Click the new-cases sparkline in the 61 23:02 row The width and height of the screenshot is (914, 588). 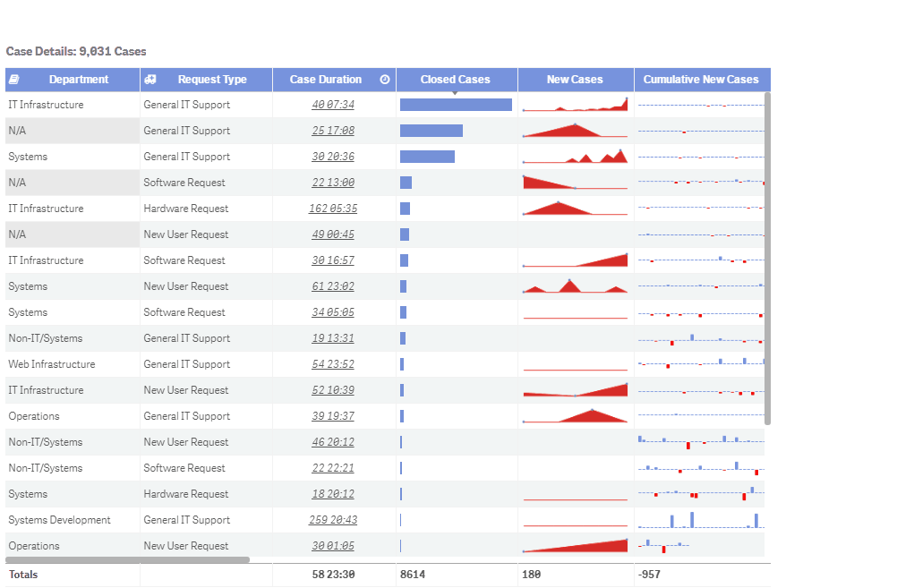point(576,286)
